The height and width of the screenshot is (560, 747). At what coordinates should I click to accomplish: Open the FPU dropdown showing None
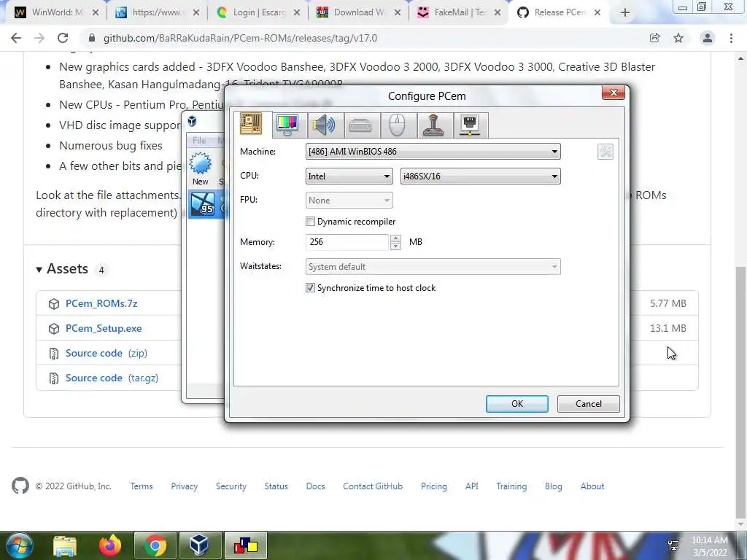[x=349, y=201]
